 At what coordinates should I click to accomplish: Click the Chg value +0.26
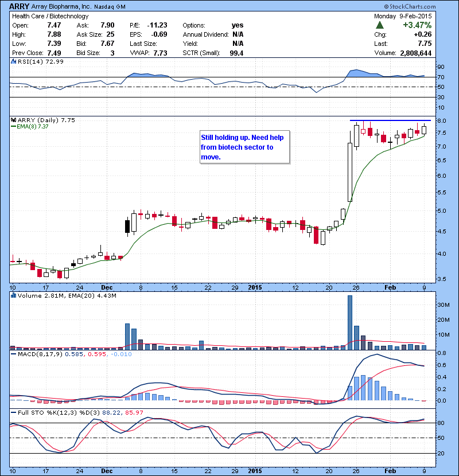click(x=422, y=34)
